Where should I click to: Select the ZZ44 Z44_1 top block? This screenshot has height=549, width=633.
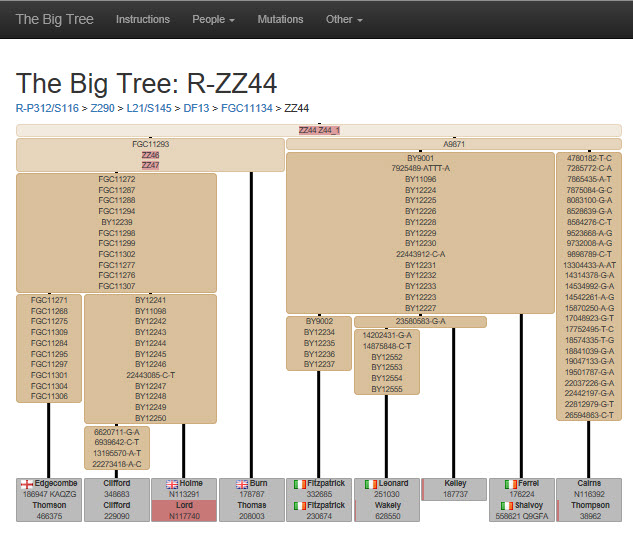[x=319, y=130]
